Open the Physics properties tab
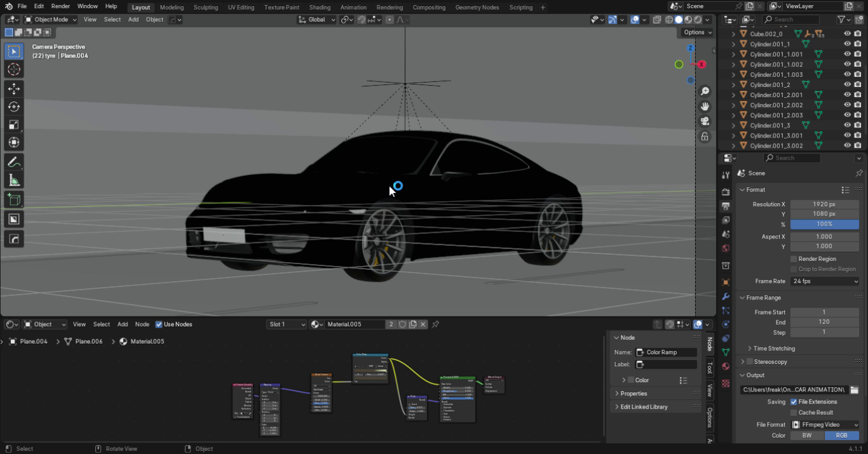Image resolution: width=868 pixels, height=454 pixels. (725, 324)
